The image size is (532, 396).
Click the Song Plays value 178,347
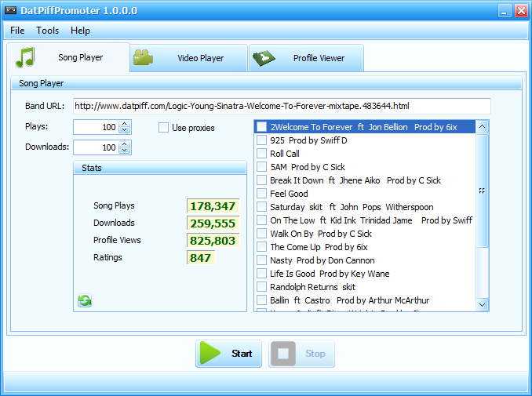tap(213, 205)
